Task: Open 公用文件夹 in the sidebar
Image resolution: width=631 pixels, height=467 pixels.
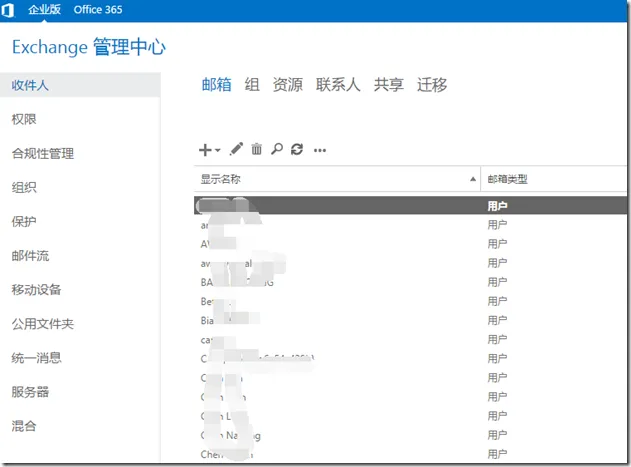Action: [x=43, y=324]
